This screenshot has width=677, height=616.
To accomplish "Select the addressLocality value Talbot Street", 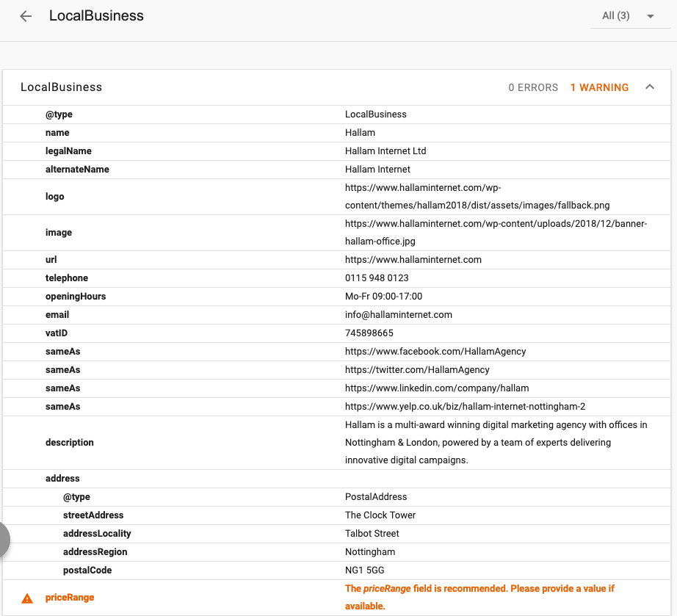I will pos(372,534).
